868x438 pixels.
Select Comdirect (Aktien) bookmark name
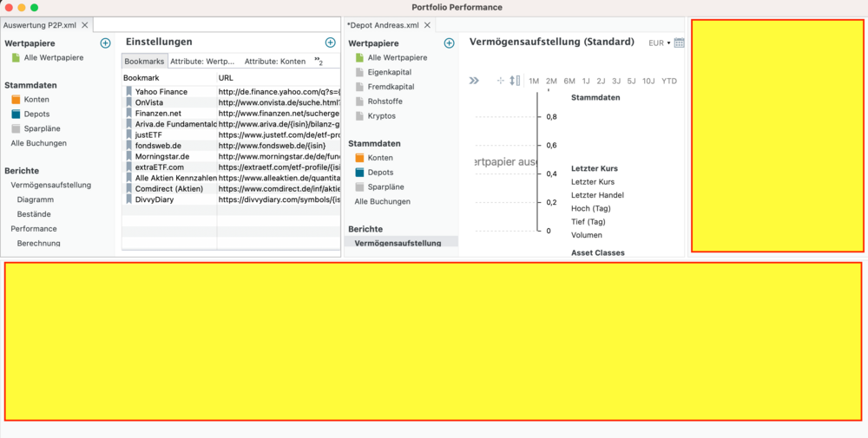169,188
